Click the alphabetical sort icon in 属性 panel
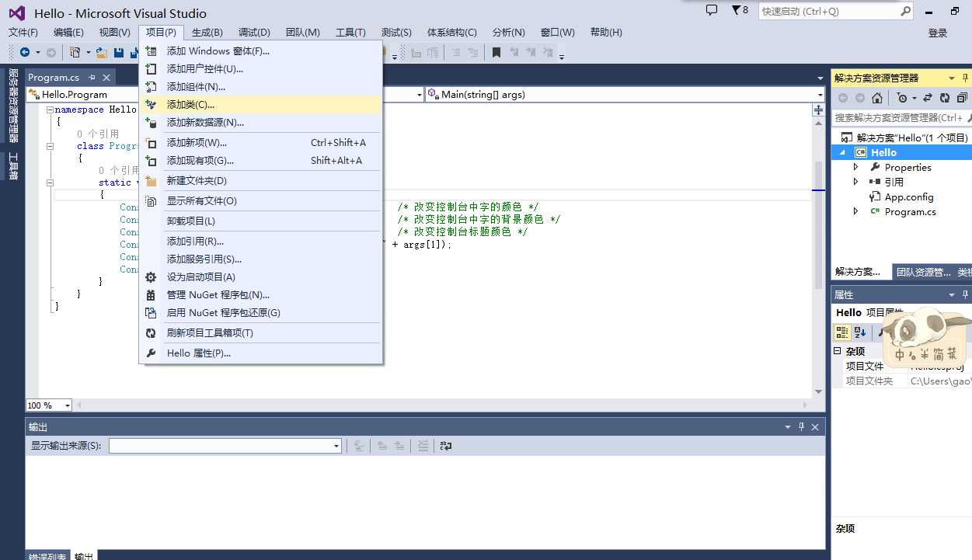 point(860,332)
